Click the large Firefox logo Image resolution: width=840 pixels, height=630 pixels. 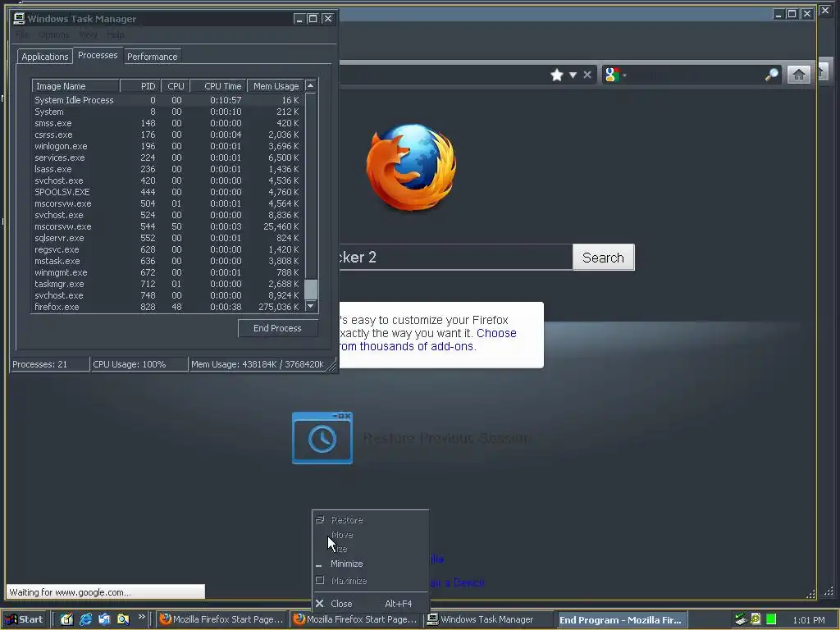[412, 167]
